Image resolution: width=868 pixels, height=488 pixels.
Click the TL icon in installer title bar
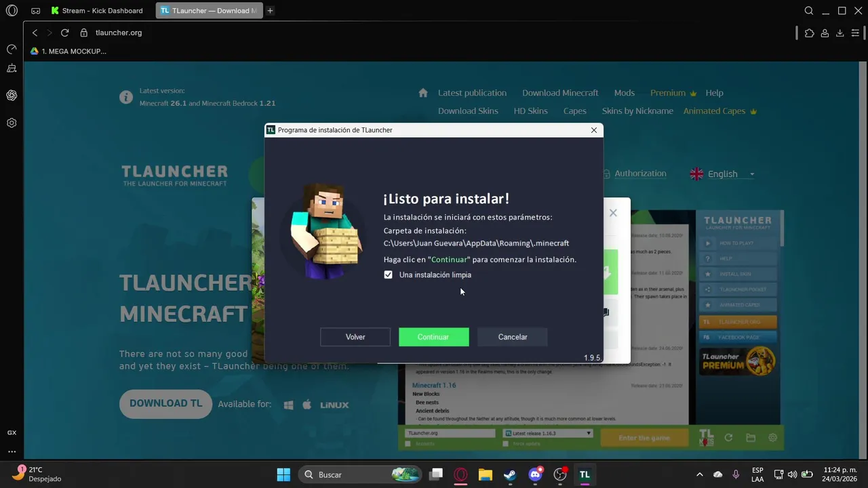click(x=271, y=130)
